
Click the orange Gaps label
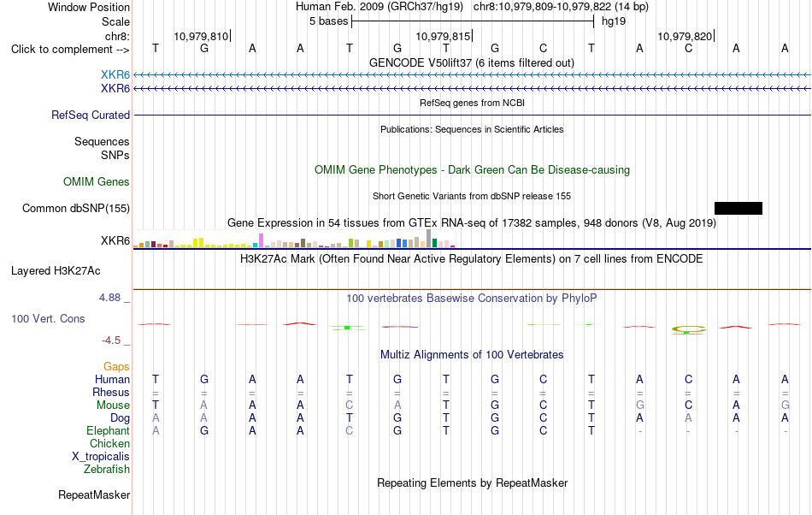pyautogui.click(x=116, y=366)
